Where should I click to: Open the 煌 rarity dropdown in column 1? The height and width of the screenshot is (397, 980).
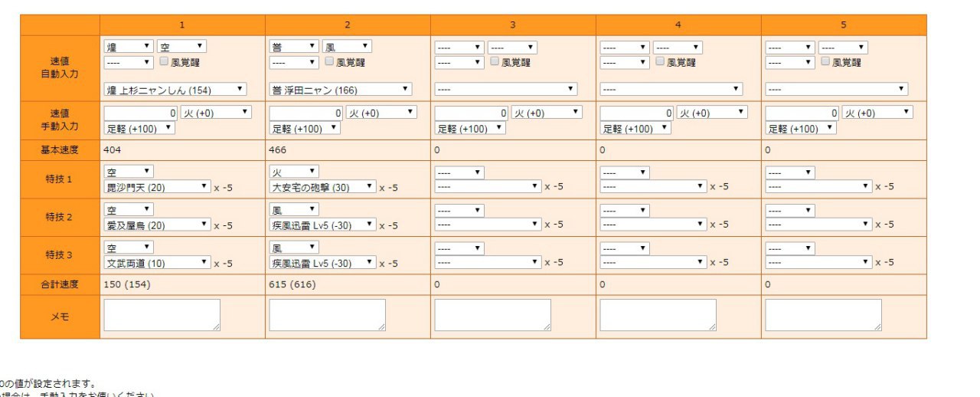129,47
